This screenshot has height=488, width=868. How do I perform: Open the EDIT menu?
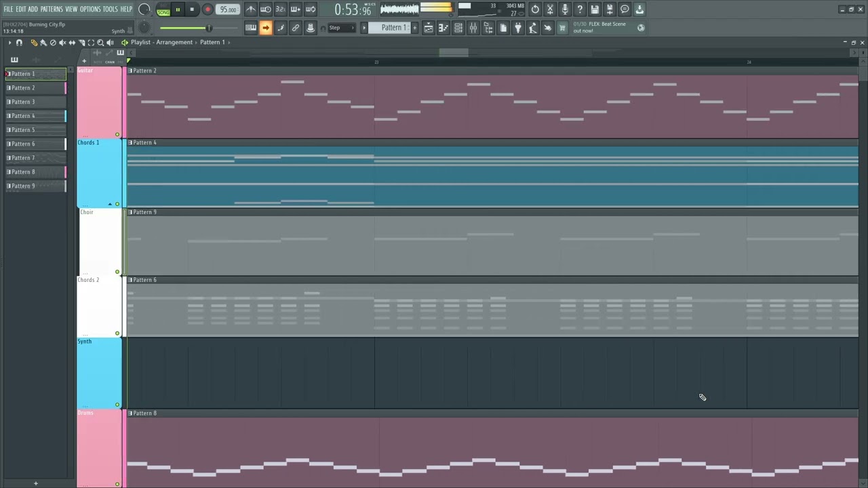click(21, 9)
